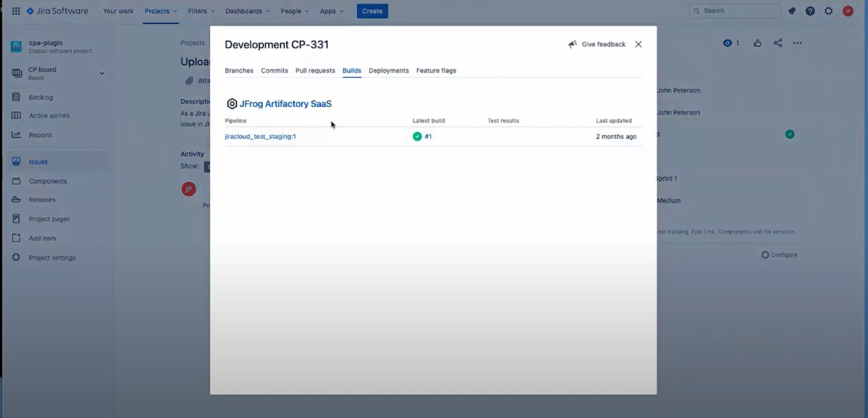Click inside the Search field
Image resolution: width=868 pixels, height=418 pixels.
coord(735,11)
